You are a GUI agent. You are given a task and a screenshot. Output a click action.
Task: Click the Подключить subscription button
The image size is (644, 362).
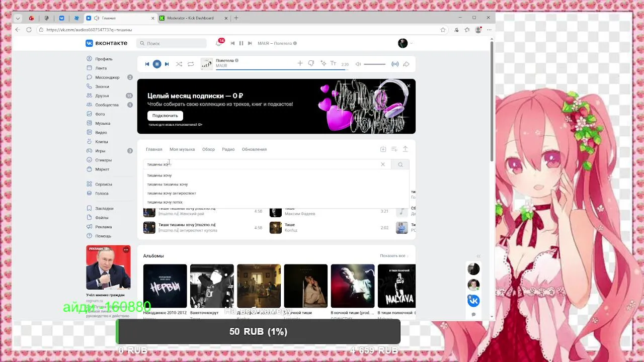click(165, 116)
